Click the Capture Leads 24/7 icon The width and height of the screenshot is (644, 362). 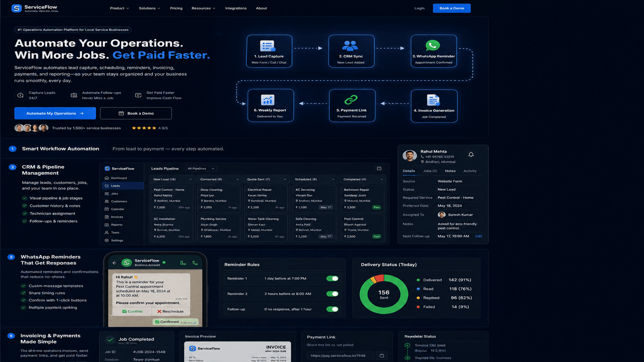20,95
